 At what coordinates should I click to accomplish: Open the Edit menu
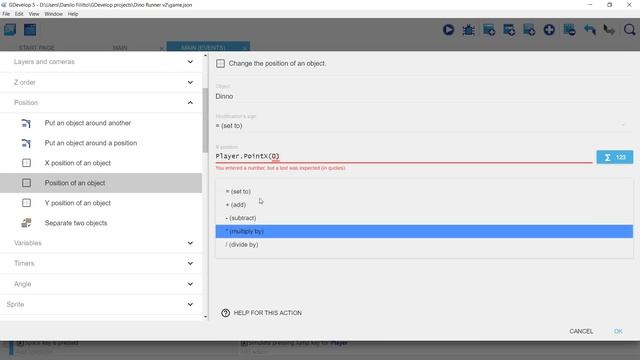(19, 14)
